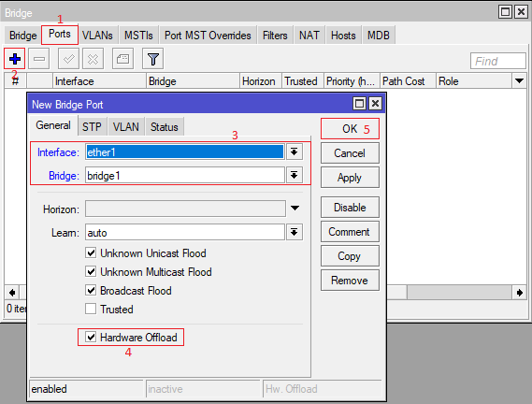Screen dimensions: 532x404
Task: Click the X disable toolbar icon
Action: tap(93, 59)
